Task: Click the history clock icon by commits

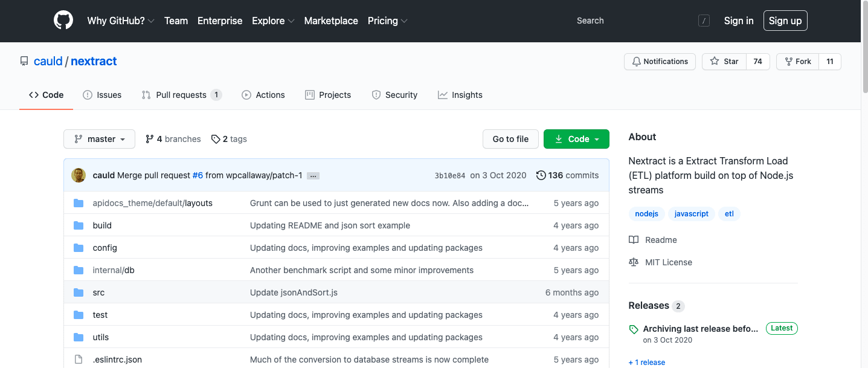Action: tap(541, 175)
